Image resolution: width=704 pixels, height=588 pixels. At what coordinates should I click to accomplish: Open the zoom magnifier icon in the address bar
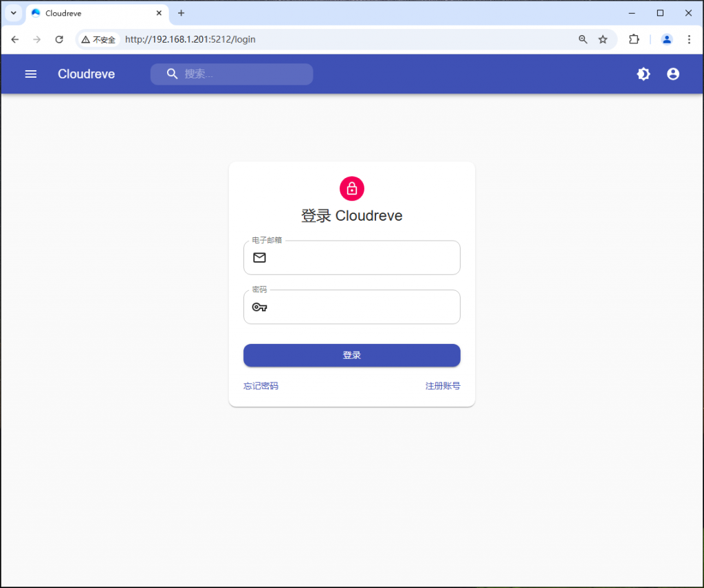click(583, 39)
